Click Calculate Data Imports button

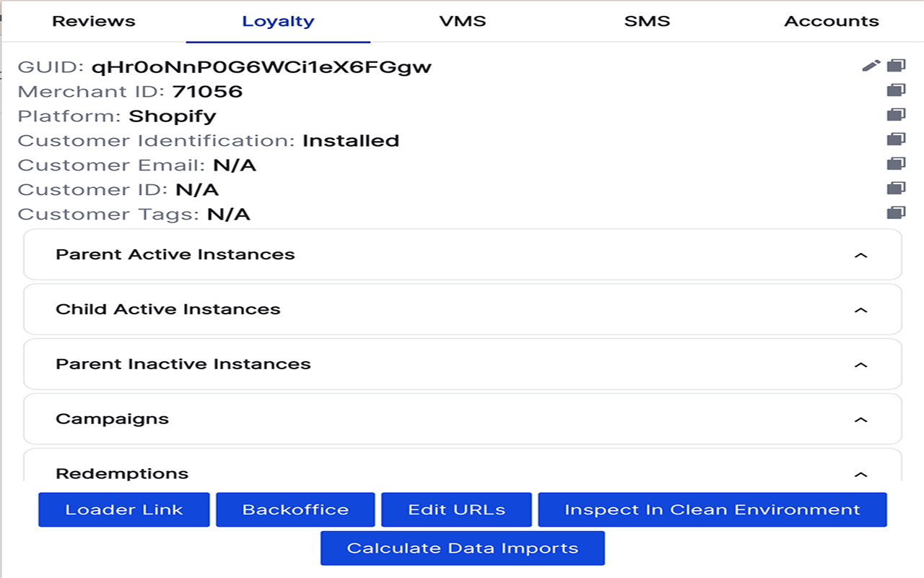[x=463, y=548]
